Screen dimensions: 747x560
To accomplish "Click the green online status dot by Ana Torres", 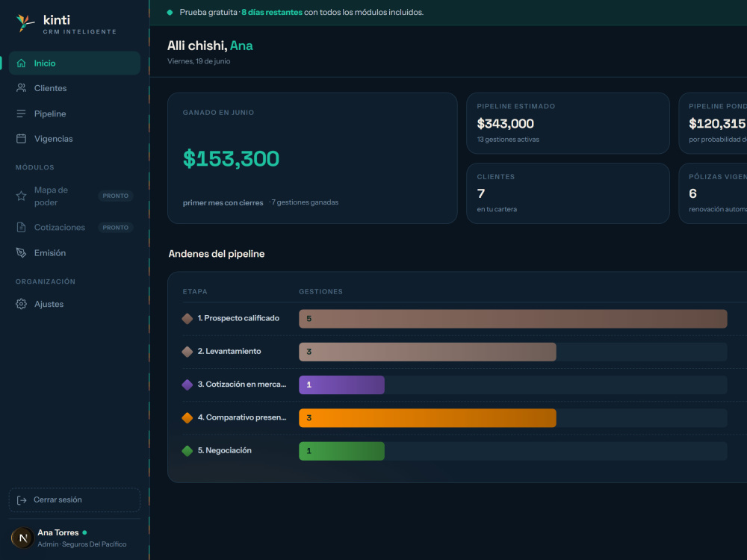I will [x=85, y=533].
